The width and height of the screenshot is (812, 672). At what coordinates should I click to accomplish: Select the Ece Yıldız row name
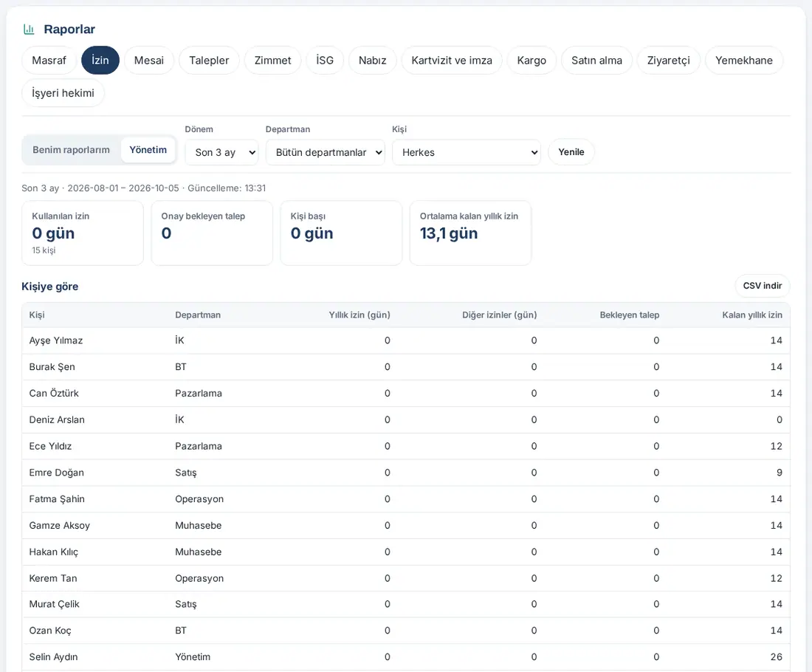(50, 446)
